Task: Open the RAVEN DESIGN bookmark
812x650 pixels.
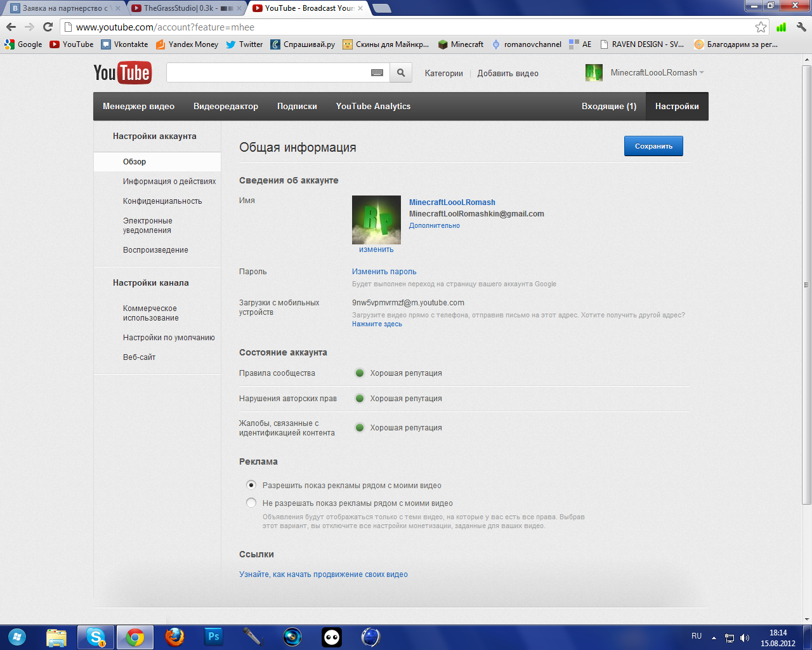Action: pyautogui.click(x=641, y=44)
